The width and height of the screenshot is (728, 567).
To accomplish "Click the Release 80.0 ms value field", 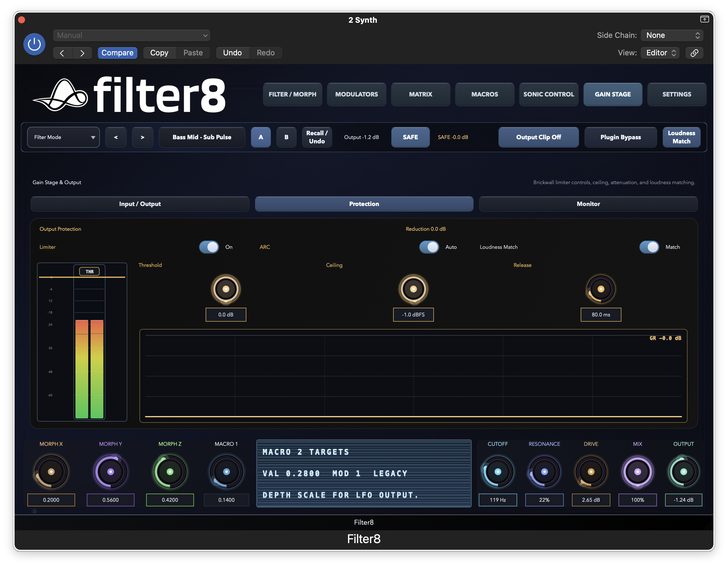I will click(601, 314).
